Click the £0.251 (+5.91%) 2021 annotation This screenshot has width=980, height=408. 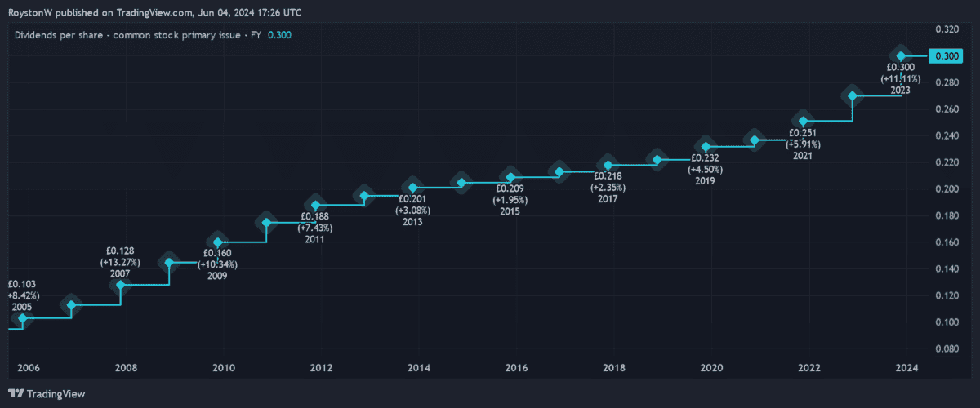point(804,144)
